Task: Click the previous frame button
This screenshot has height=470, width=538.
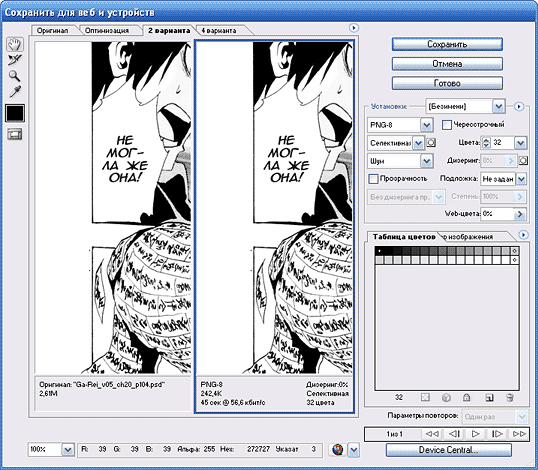Action: [x=454, y=434]
